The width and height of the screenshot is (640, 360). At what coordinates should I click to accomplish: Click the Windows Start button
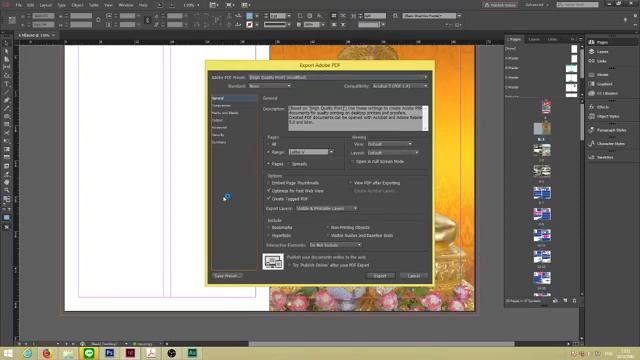coord(8,353)
